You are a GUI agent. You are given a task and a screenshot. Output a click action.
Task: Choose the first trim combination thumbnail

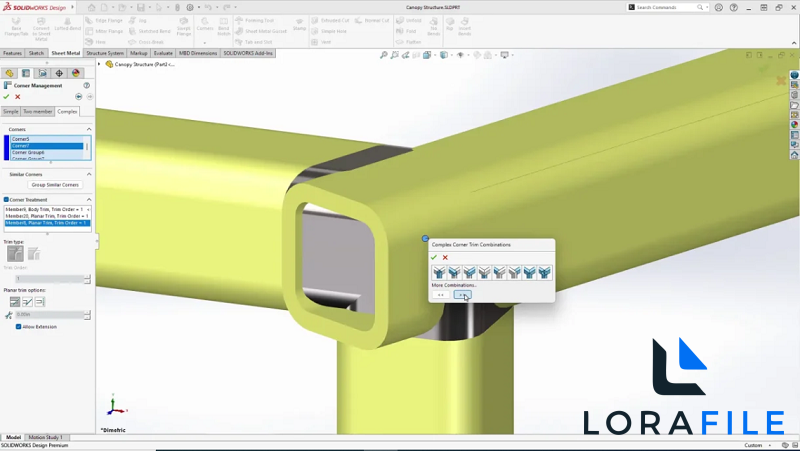pos(439,272)
